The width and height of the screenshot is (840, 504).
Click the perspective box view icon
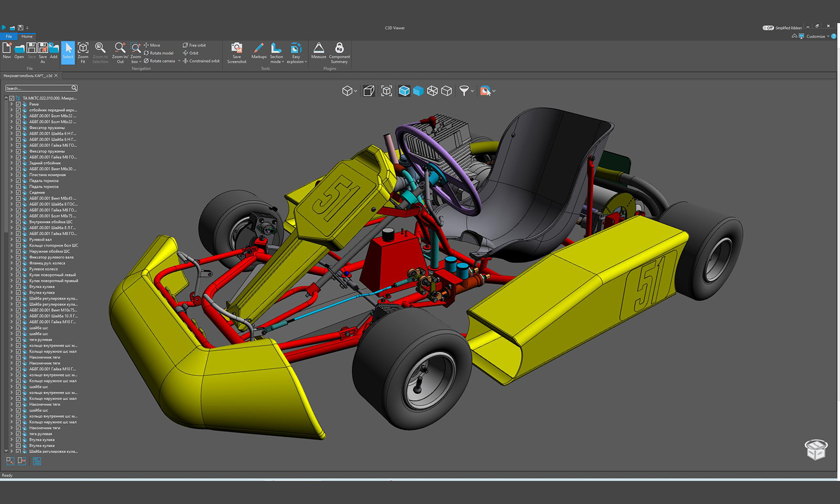[369, 91]
